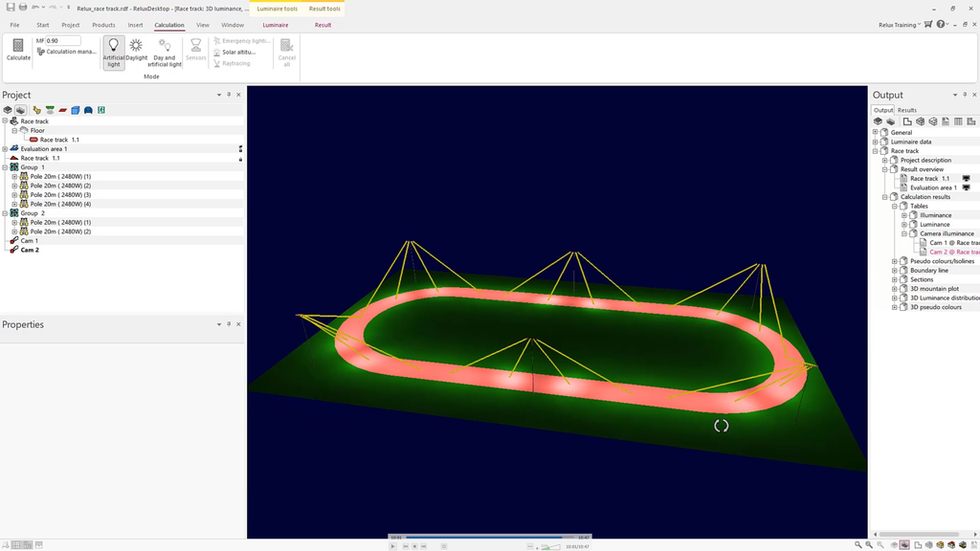Collapse the Floor tree node
This screenshot has height=551, width=980.
coord(15,130)
